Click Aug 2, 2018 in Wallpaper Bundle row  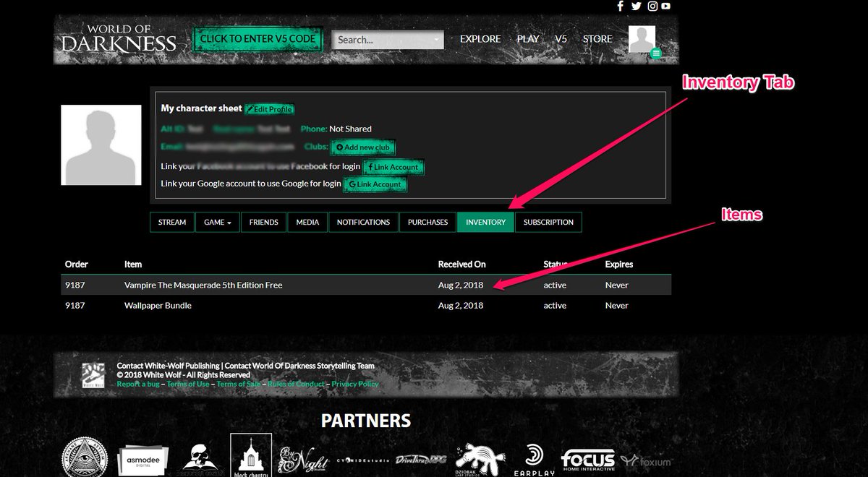point(461,305)
